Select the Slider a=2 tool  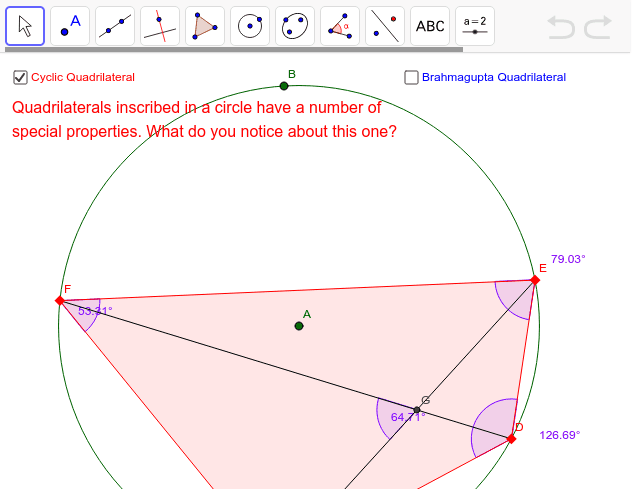[x=475, y=26]
